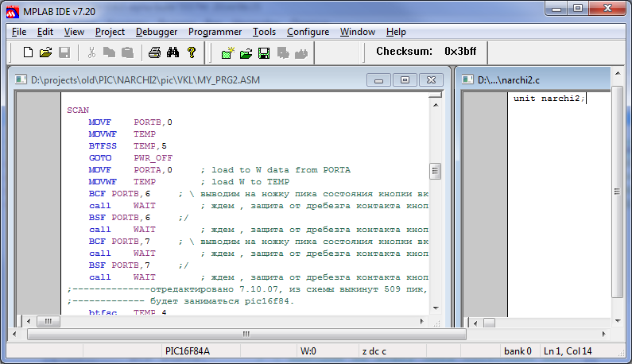
Task: Click 'z dc c' flags in status bar
Action: pyautogui.click(x=374, y=351)
